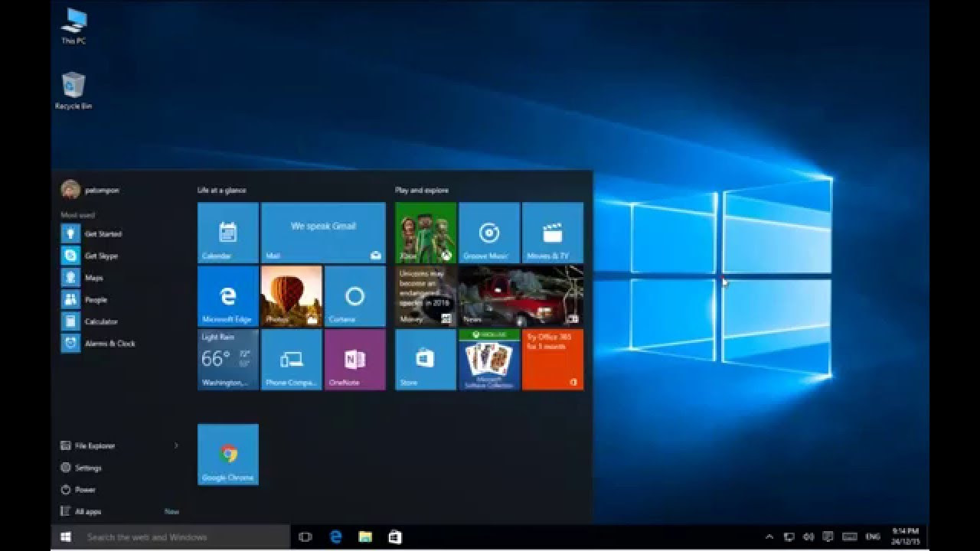The height and width of the screenshot is (551, 980).
Task: Click the taskbar clock and date
Action: pos(906,537)
